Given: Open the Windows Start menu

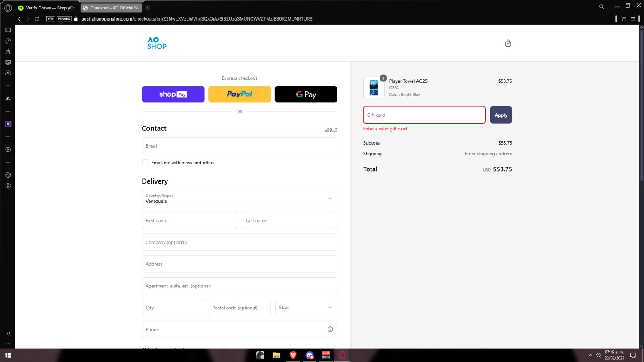Looking at the screenshot, I should pos(8,355).
